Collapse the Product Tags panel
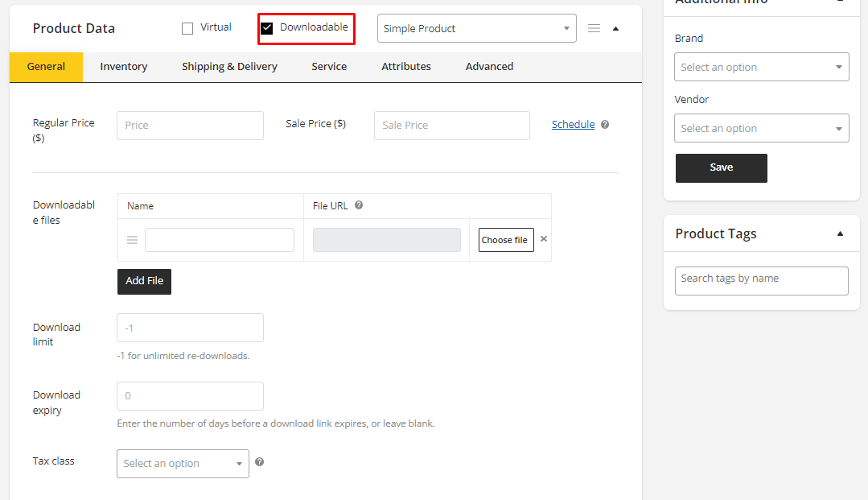 tap(840, 233)
